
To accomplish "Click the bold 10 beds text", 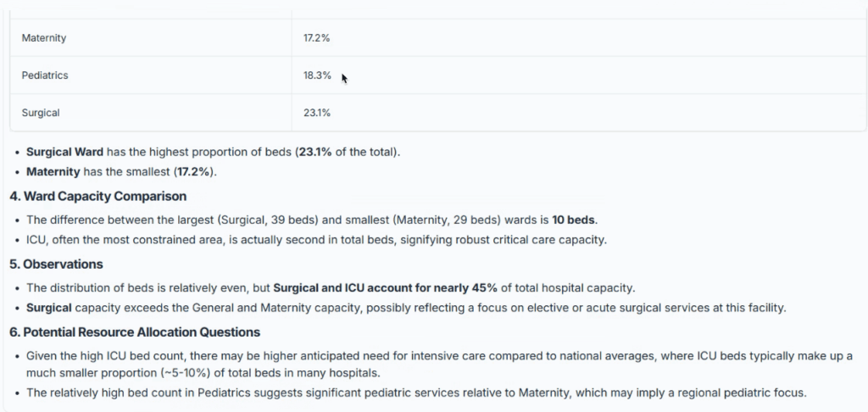I will pos(574,220).
